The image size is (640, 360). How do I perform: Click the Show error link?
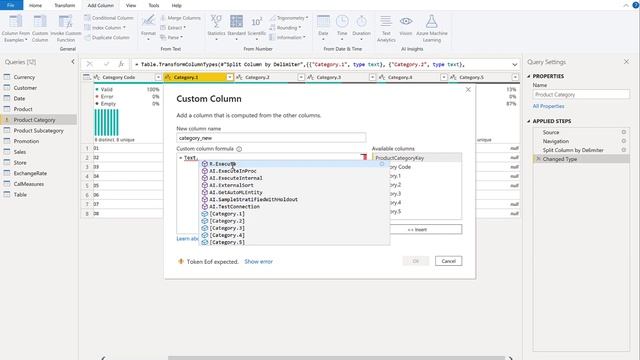[x=258, y=262]
